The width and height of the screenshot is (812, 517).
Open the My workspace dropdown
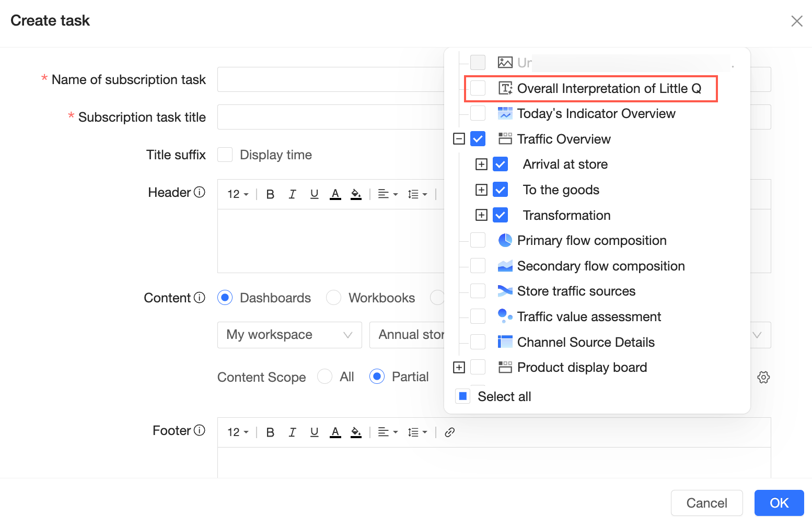(x=289, y=335)
